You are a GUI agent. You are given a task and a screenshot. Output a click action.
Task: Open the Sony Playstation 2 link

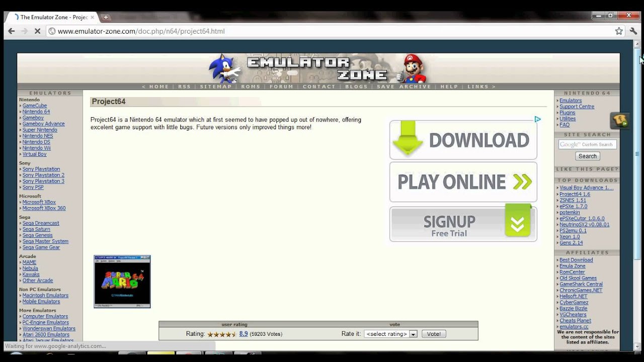43,175
